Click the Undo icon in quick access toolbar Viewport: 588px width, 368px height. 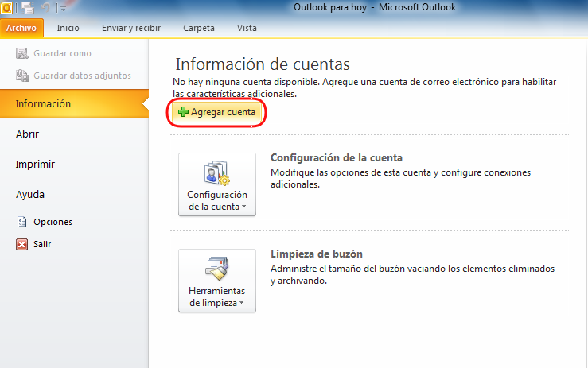click(x=45, y=7)
